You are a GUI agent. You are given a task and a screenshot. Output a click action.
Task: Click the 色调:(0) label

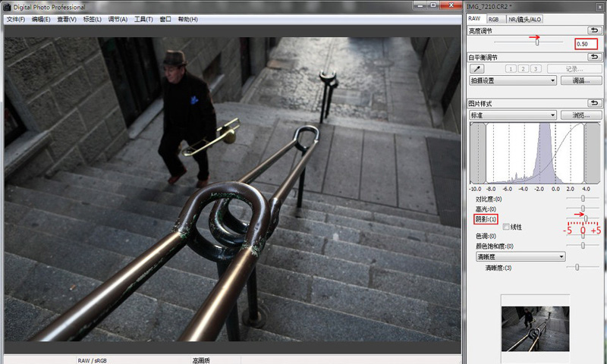pyautogui.click(x=486, y=236)
